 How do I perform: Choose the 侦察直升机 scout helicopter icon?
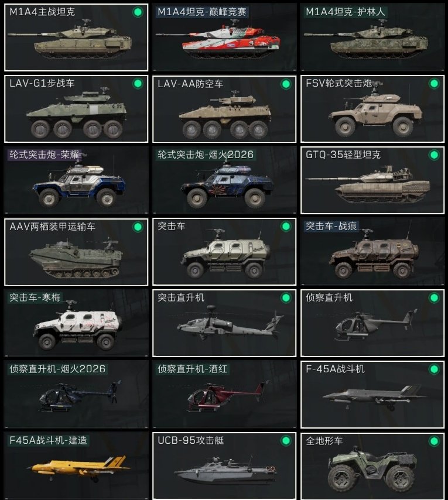pyautogui.click(x=375, y=324)
